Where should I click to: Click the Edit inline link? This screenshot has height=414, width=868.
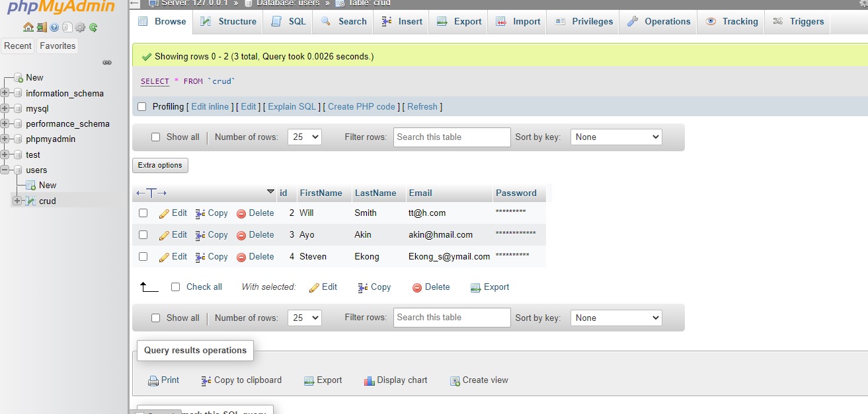pos(210,106)
